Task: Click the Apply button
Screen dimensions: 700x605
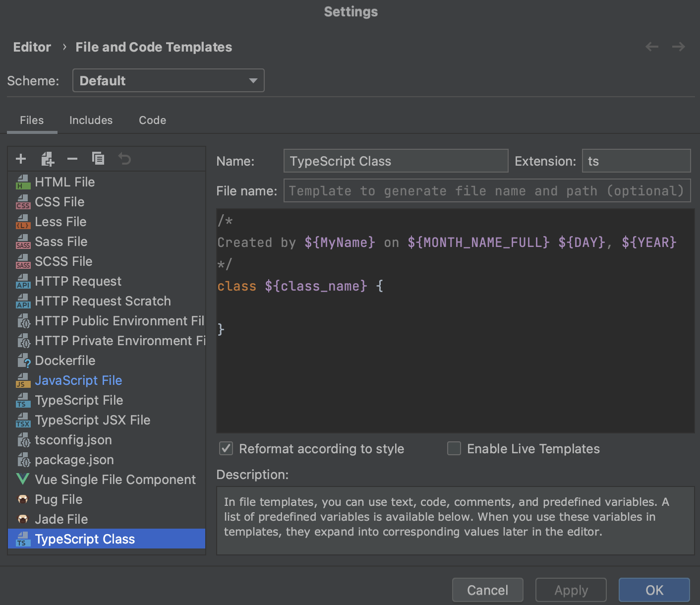Action: coord(571,590)
